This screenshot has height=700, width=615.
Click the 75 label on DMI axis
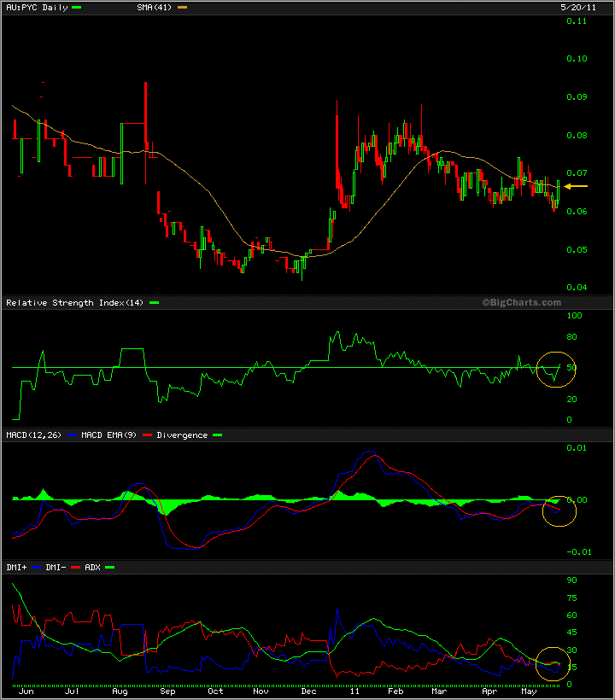(571, 598)
